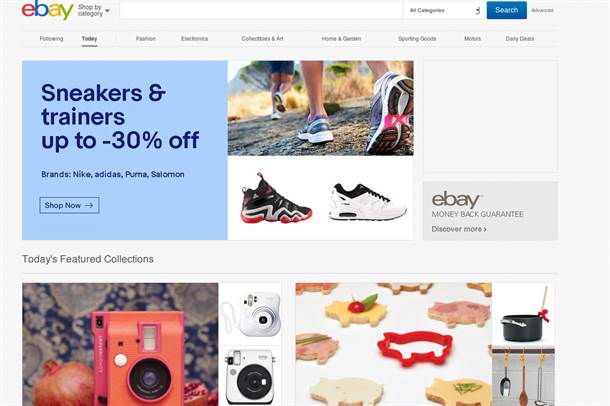Select the Today tab
This screenshot has width=610, height=406.
click(89, 38)
